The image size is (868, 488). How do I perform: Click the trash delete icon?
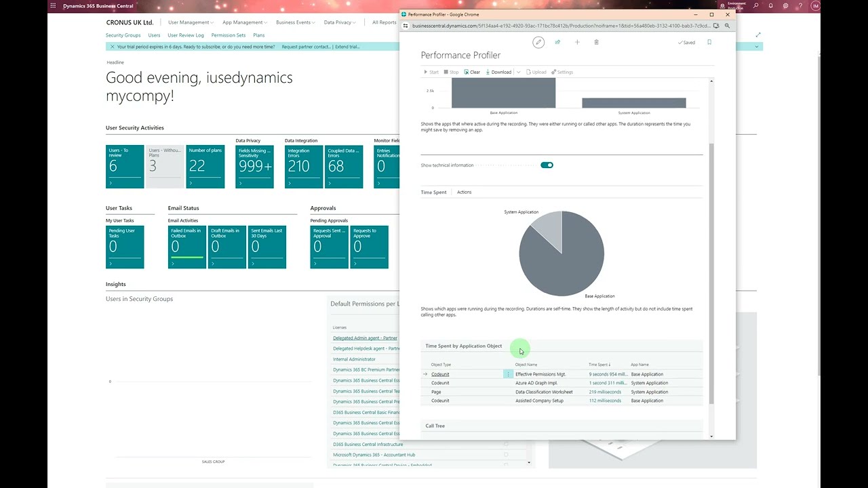597,42
